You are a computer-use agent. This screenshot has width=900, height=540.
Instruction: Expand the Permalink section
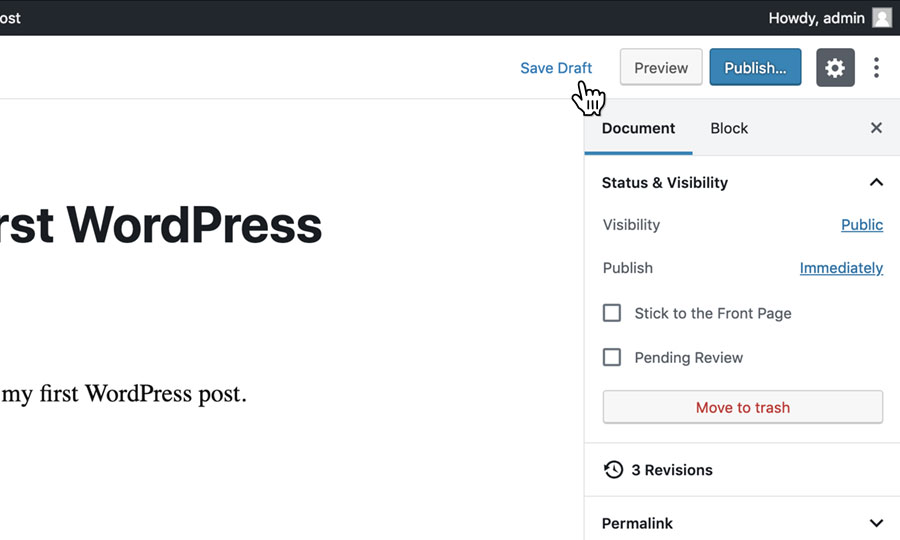tap(876, 523)
